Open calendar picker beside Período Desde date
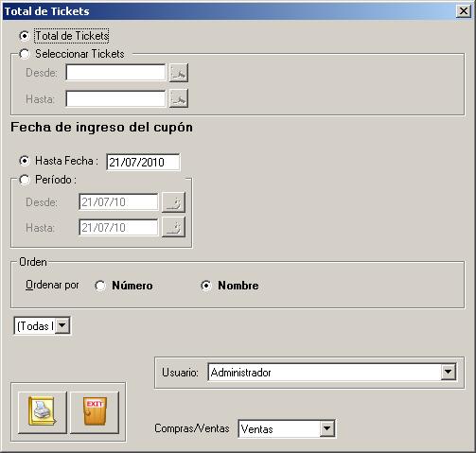476x453 pixels. pyautogui.click(x=173, y=202)
